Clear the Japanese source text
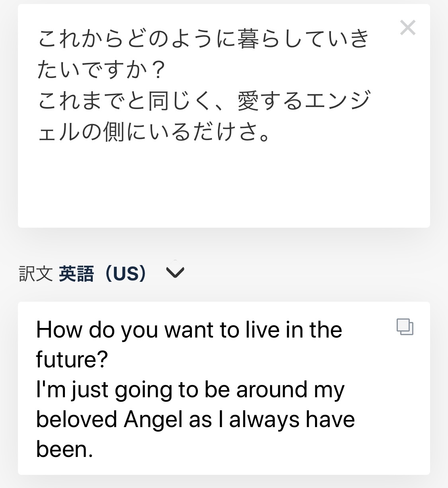This screenshot has height=488, width=448. 408,28
